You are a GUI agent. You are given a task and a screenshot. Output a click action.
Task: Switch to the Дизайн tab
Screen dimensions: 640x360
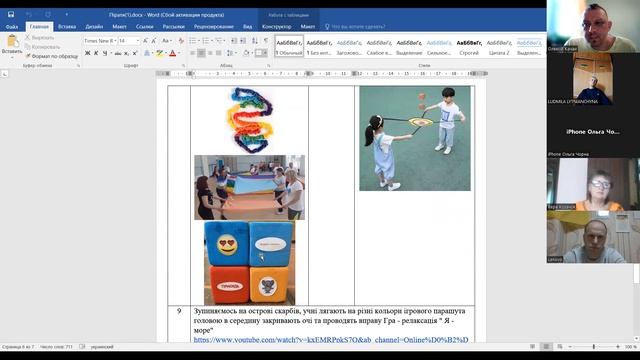94,27
